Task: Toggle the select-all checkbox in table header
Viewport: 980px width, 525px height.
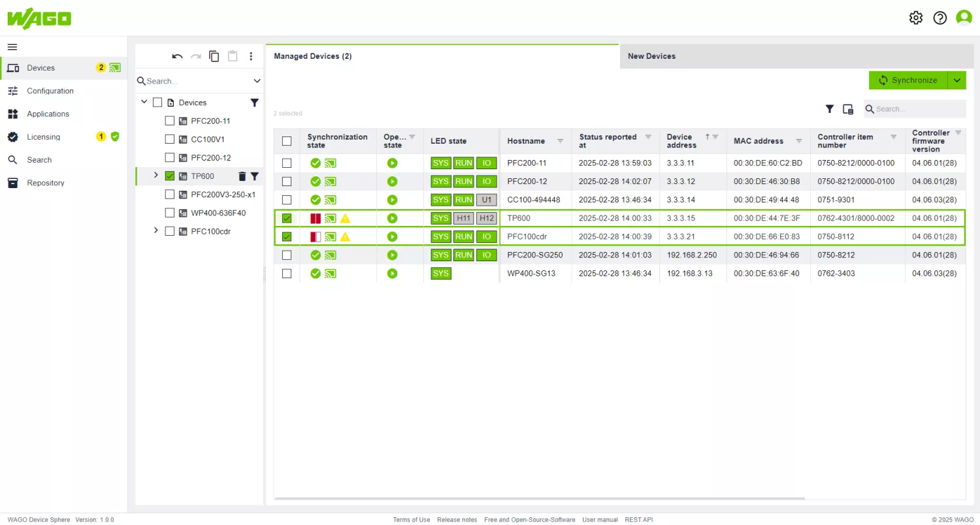Action: 286,141
